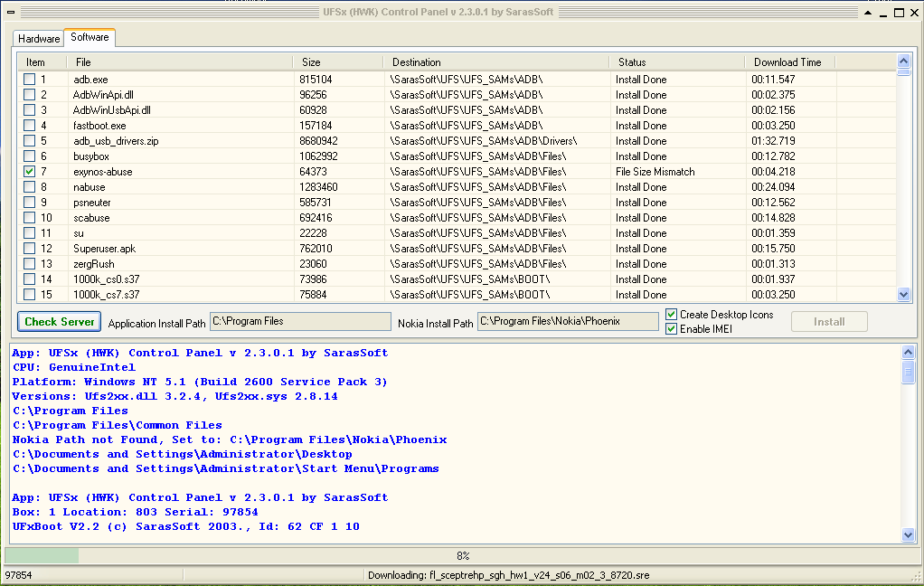Edit the Nokia Install Path field
The width and height of the screenshot is (924, 586).
coord(568,321)
